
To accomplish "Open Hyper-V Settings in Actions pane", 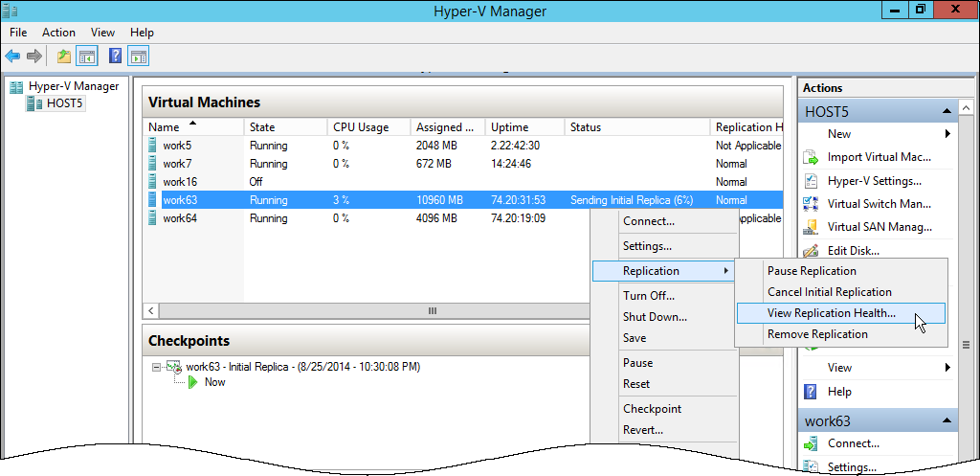I will (x=874, y=181).
